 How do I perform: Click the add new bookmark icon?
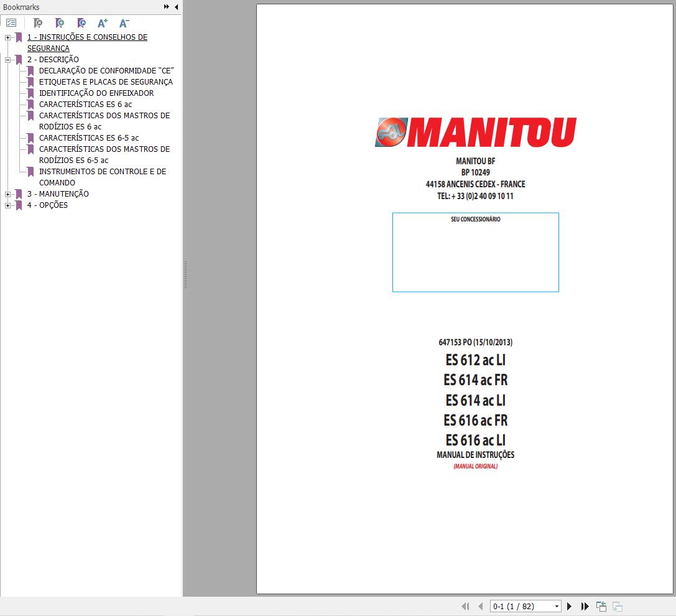(60, 23)
